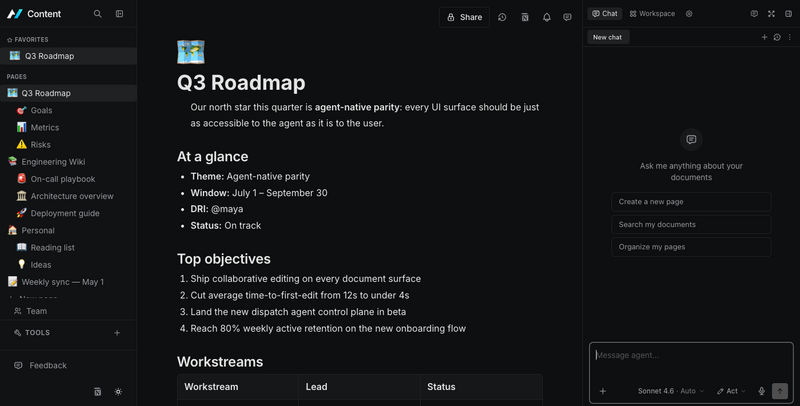Expand the agent panel to fullscreen
This screenshot has height=406, width=800.
pyautogui.click(x=771, y=14)
